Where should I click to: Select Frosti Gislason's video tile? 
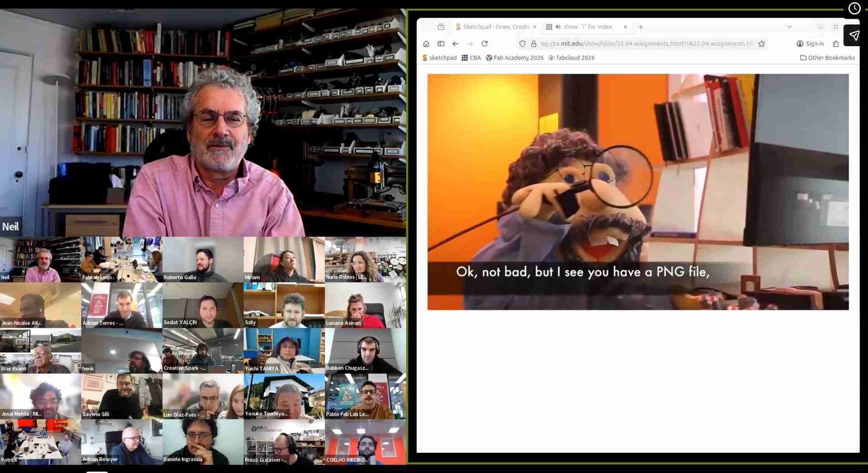(x=284, y=442)
